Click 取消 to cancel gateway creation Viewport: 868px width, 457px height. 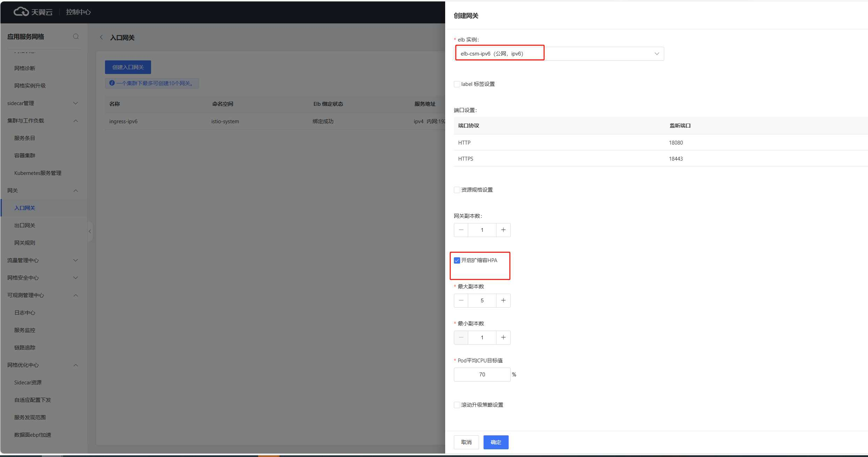point(466,442)
